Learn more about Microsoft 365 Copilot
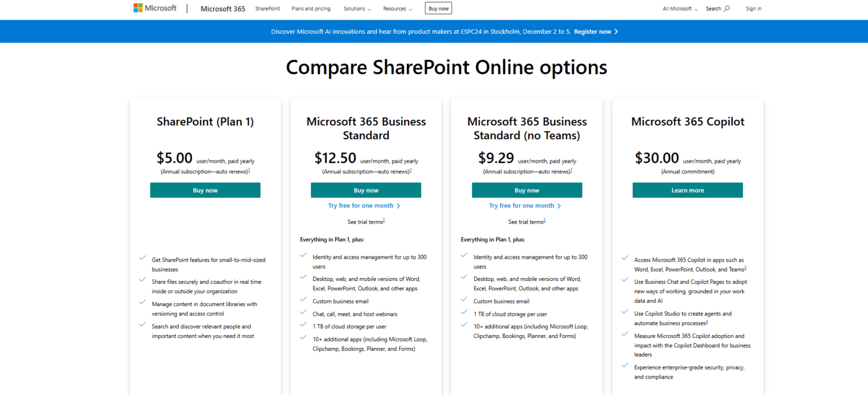Screen dimensions: 868x395 (x=687, y=190)
